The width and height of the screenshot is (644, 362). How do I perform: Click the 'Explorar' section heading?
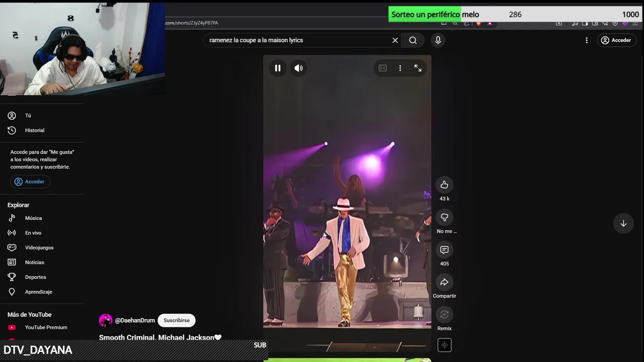pyautogui.click(x=19, y=205)
